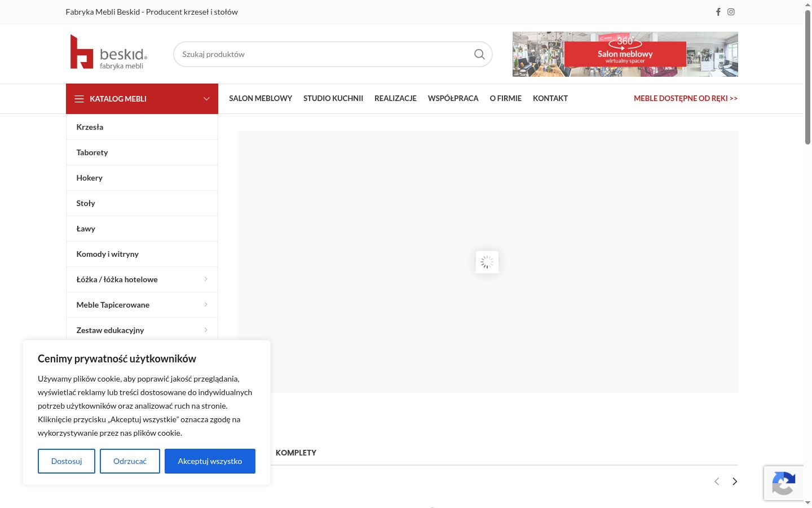
Task: Click the Dostosuj cookie button
Action: tap(67, 461)
